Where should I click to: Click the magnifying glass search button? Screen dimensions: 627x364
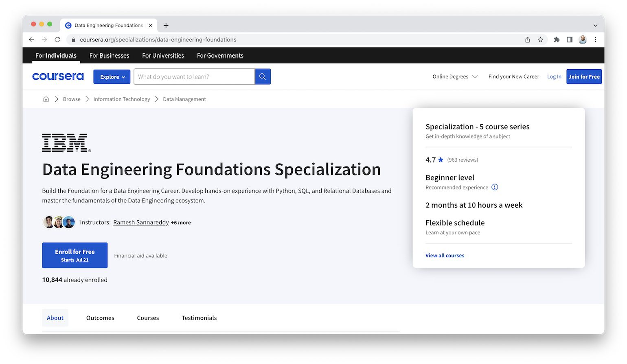[x=263, y=77]
